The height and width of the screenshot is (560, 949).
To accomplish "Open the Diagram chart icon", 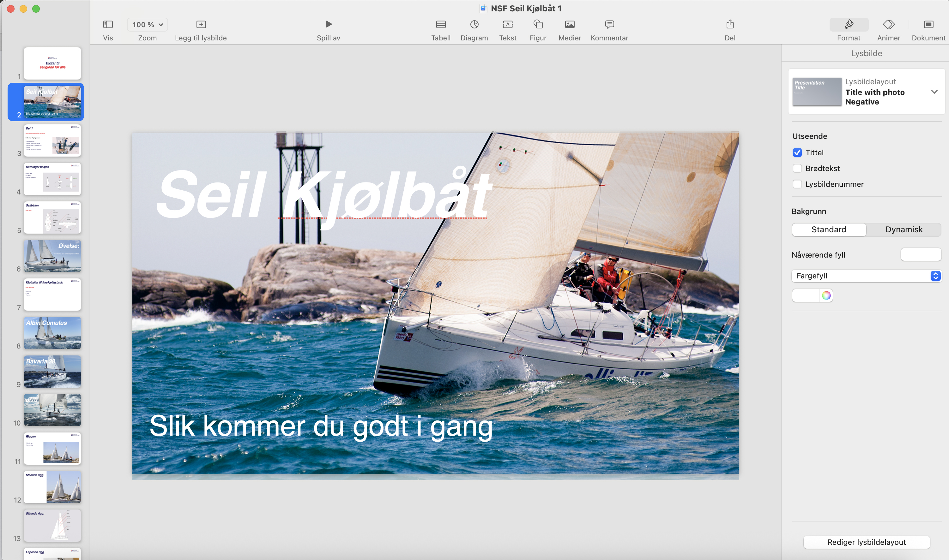I will point(474,25).
